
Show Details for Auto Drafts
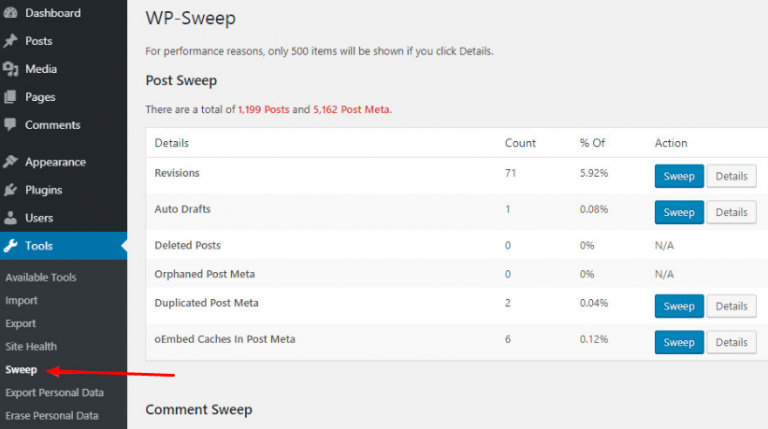(731, 212)
